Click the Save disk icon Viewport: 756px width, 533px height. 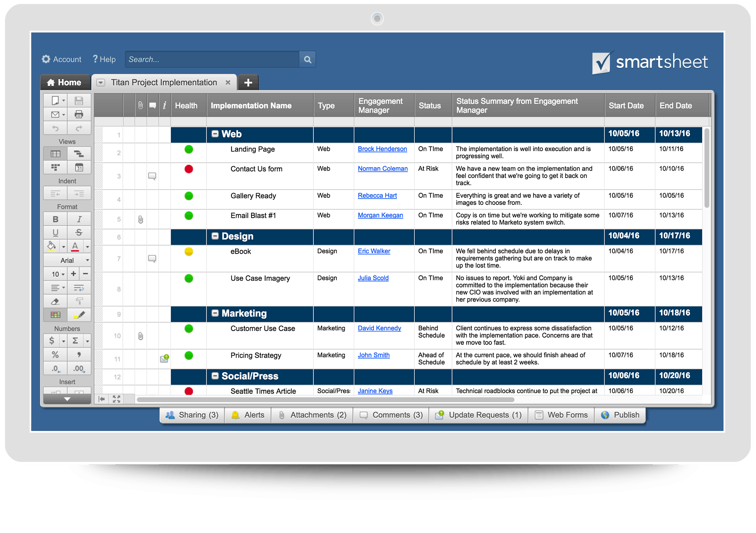[x=79, y=101]
